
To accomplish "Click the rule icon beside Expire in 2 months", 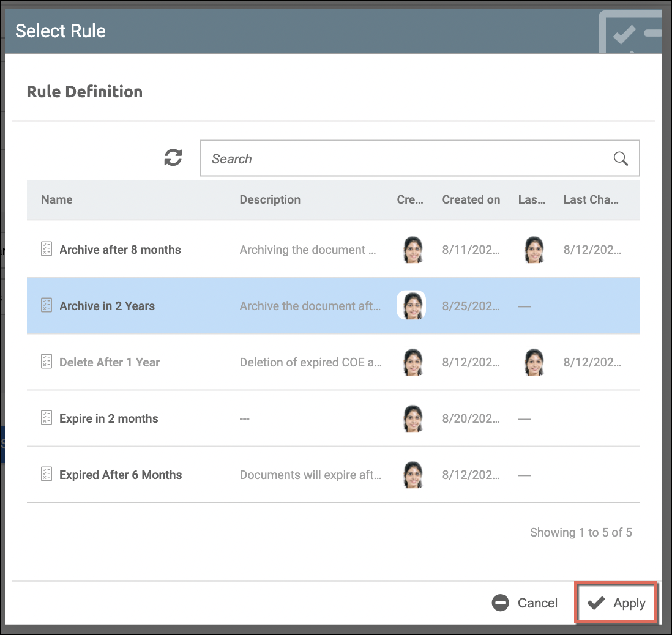I will (47, 418).
